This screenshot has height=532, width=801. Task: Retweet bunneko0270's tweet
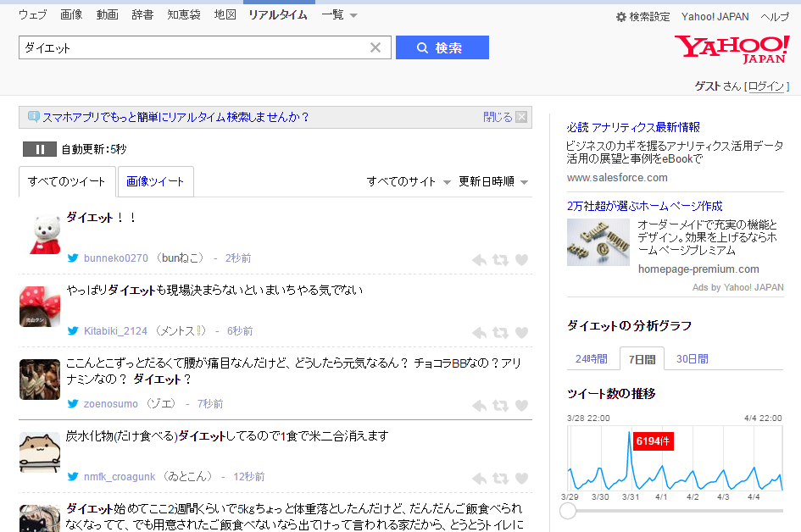point(500,260)
